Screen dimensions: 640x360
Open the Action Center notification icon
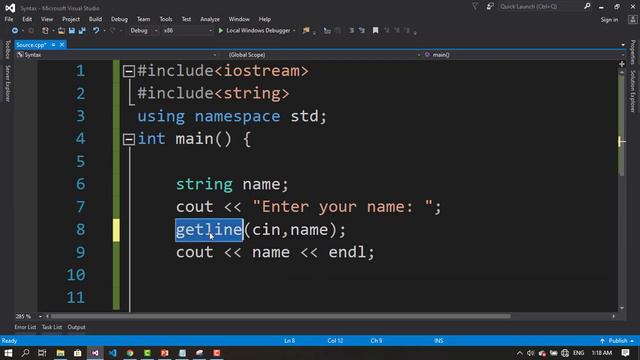coord(626,353)
